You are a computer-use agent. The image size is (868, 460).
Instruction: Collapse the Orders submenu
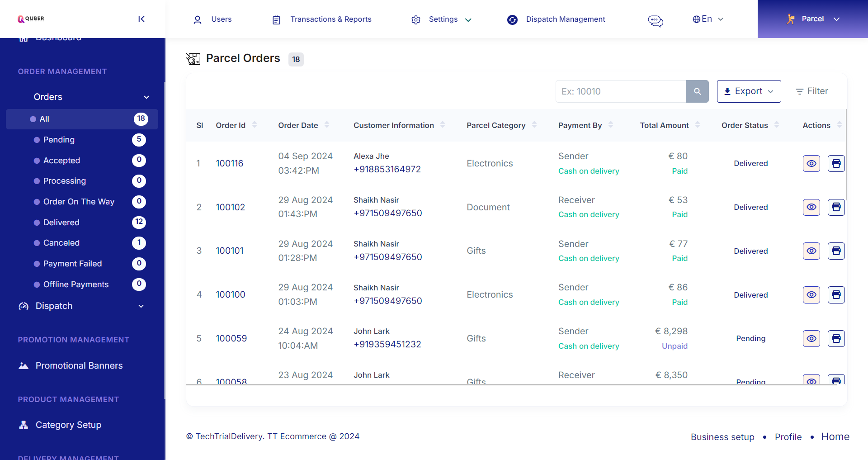pyautogui.click(x=146, y=97)
